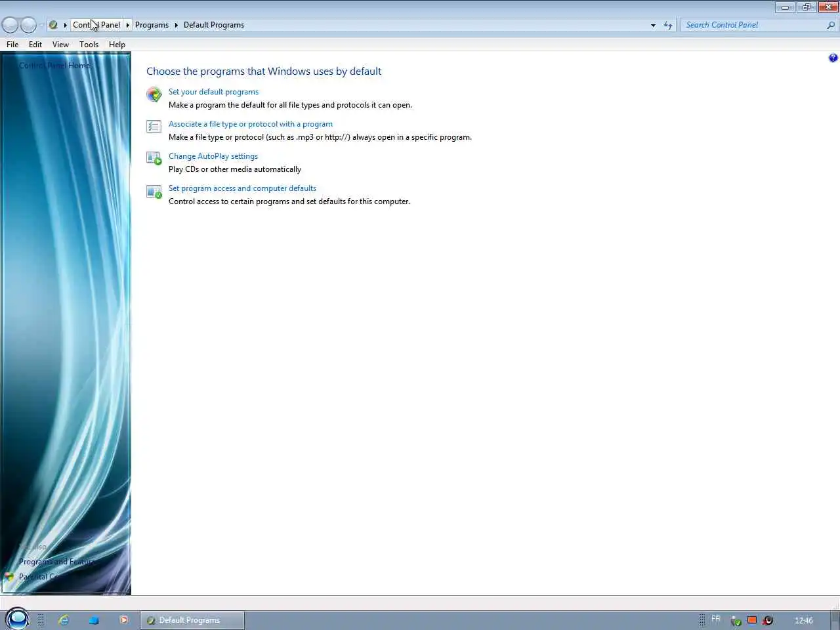Launch Windows Media Player from taskbar
Viewport: 840px width, 630px height.
click(123, 619)
